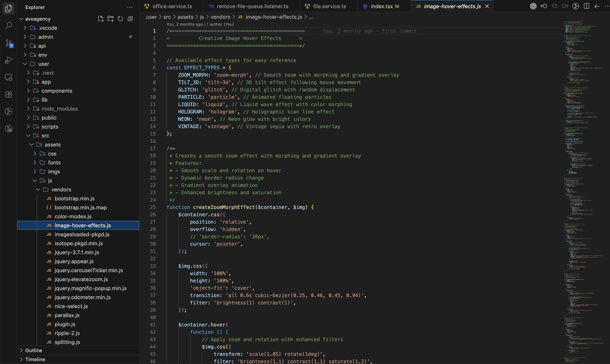Click the 'user' breadcrumb segment
610x364 pixels.
(x=151, y=17)
